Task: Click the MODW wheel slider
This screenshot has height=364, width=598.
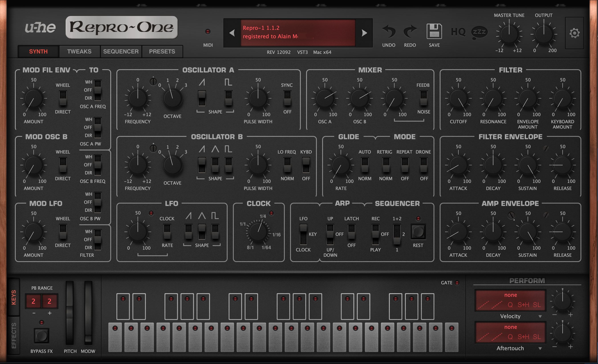Action: coord(88,312)
